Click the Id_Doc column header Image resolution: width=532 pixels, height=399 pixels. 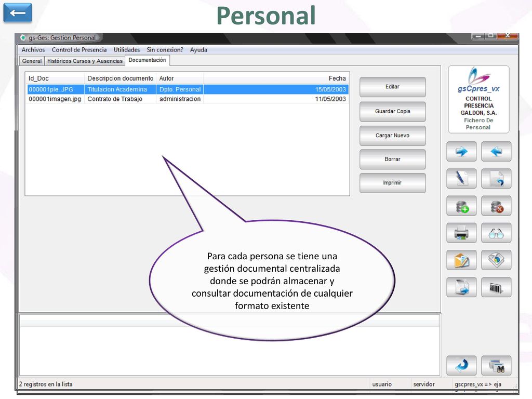[55, 78]
